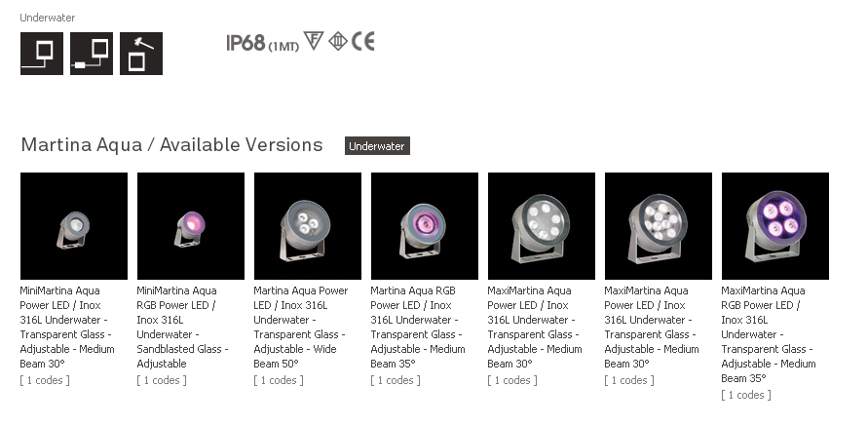The image size is (868, 425).
Task: Open the Martina Aqua Power LED three-LED image
Action: tap(308, 226)
